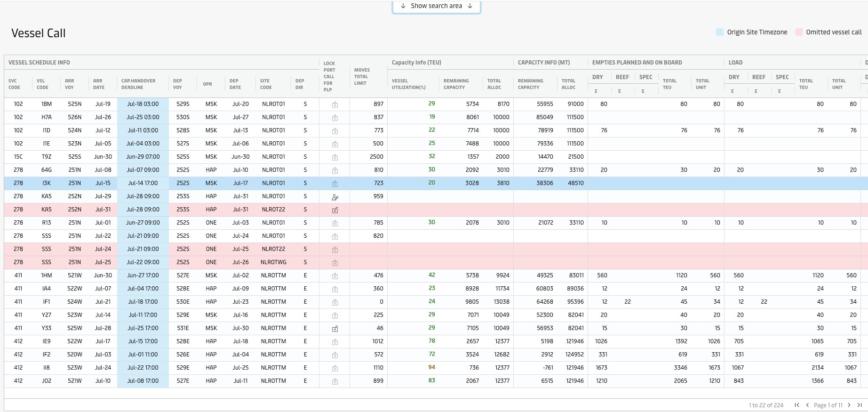
Task: Click the MOVES TOTAL LIMIT column header
Action: point(362,76)
